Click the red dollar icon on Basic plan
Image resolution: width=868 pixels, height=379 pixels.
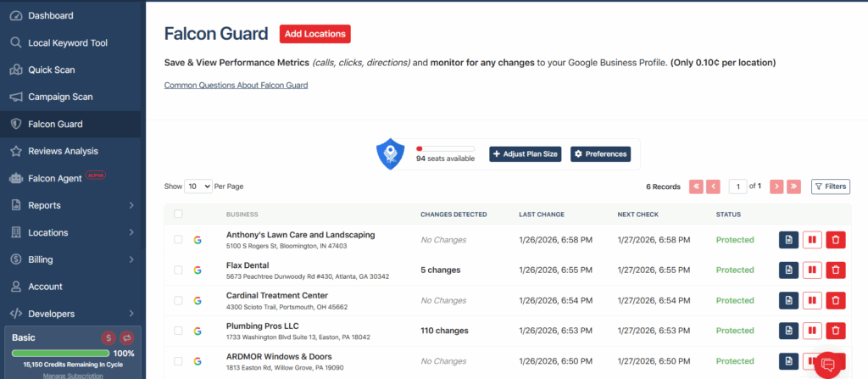pyautogui.click(x=108, y=337)
